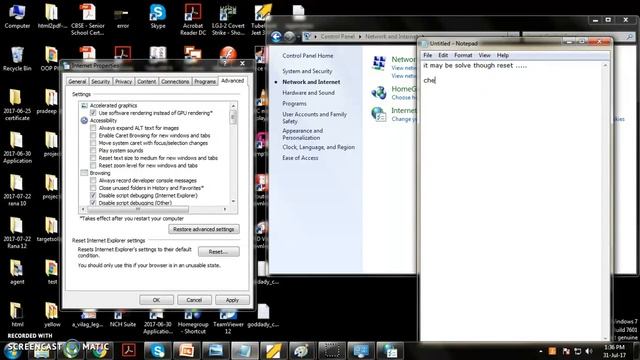Click the Restore advanced settings button
This screenshot has height=360, width=640.
[204, 229]
